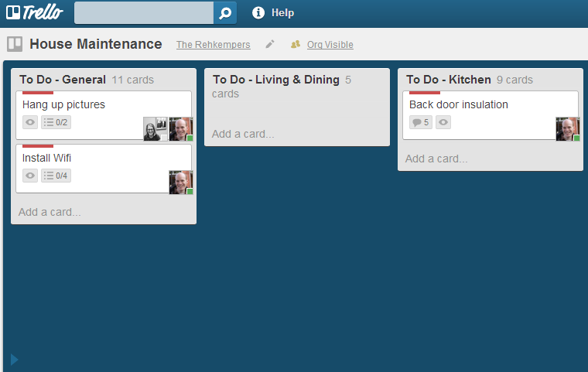
Task: Add a card to the Kitchen list
Action: coord(436,159)
